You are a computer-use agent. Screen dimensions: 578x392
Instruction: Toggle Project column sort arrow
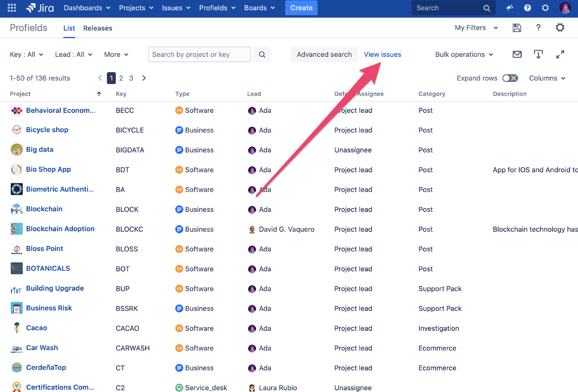[99, 94]
